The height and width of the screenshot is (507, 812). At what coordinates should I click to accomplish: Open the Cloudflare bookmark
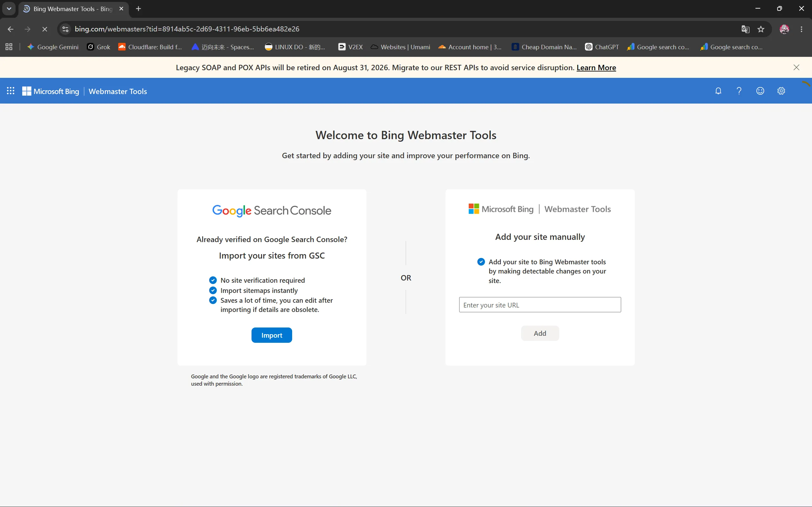tap(150, 47)
